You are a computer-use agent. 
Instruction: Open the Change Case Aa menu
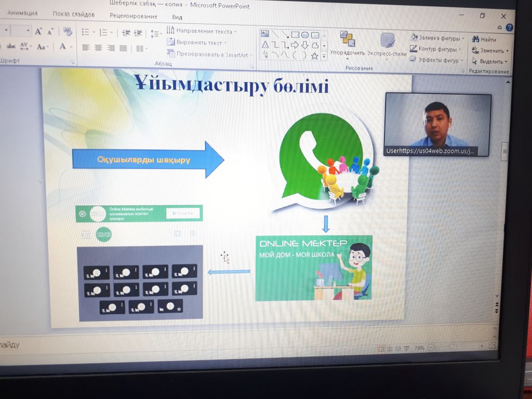point(43,47)
